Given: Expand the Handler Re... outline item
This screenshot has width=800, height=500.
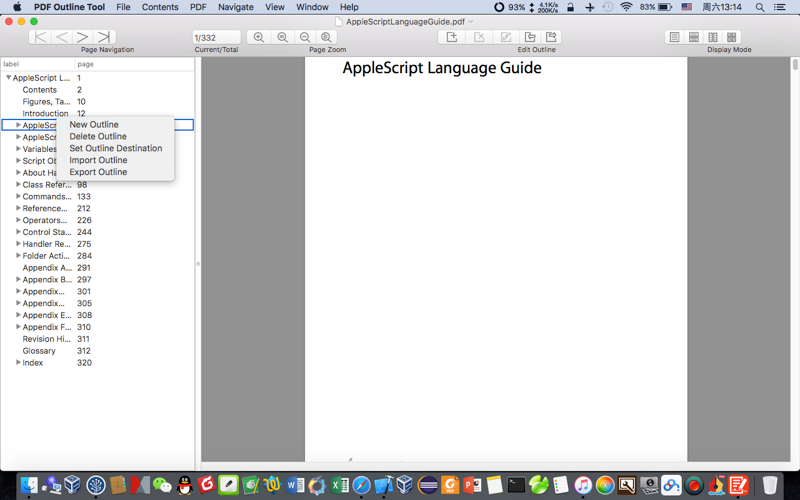Looking at the screenshot, I should pos(18,243).
